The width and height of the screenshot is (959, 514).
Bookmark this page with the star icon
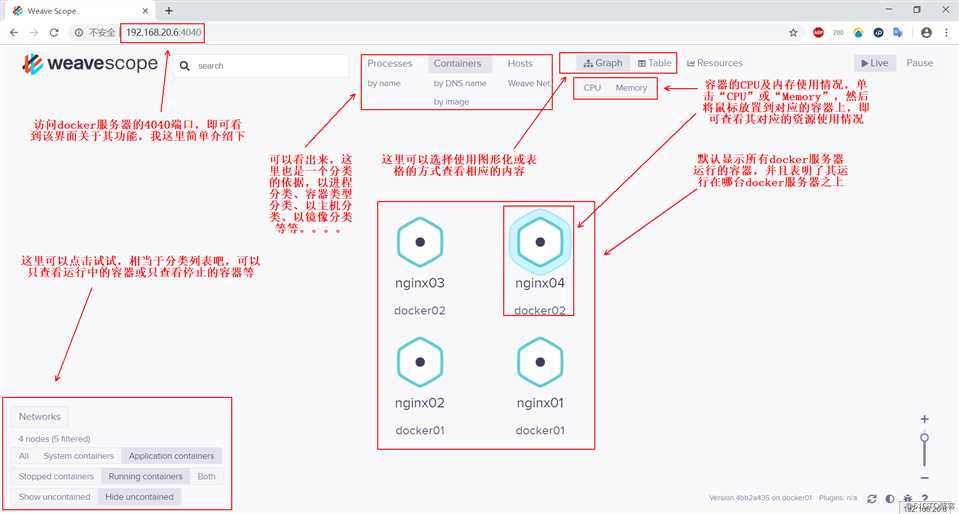(x=793, y=33)
